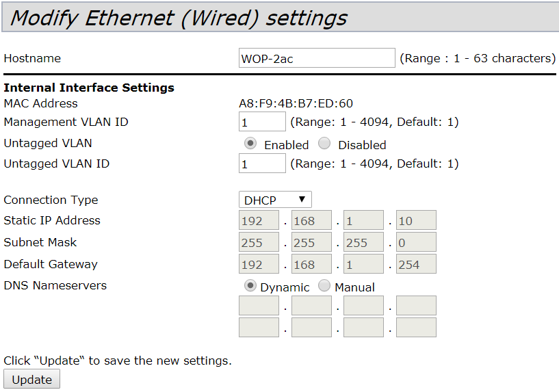Click the Untagged VLAN ID field
The image size is (559, 392).
tap(262, 164)
